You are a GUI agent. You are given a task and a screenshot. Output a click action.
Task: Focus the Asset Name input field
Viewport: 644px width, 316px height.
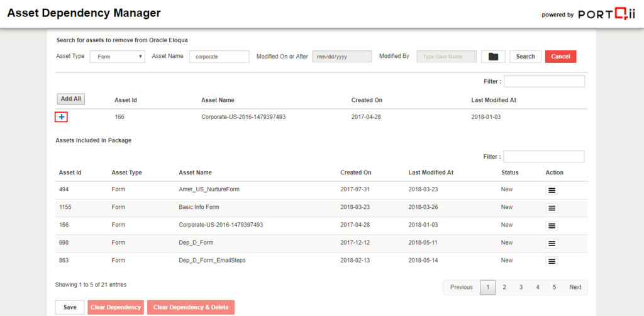coord(219,57)
